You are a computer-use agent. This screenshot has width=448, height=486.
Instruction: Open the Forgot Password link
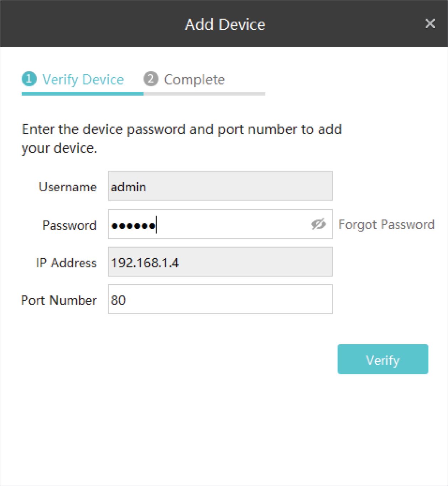click(386, 224)
